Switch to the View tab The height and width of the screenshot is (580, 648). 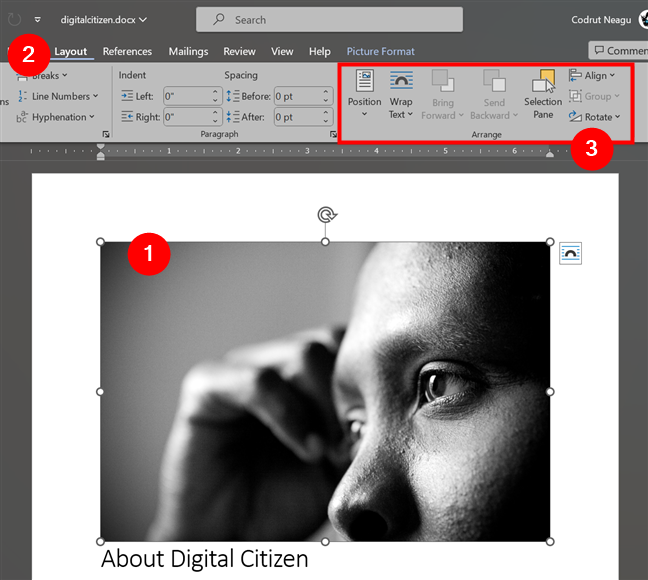[x=282, y=51]
